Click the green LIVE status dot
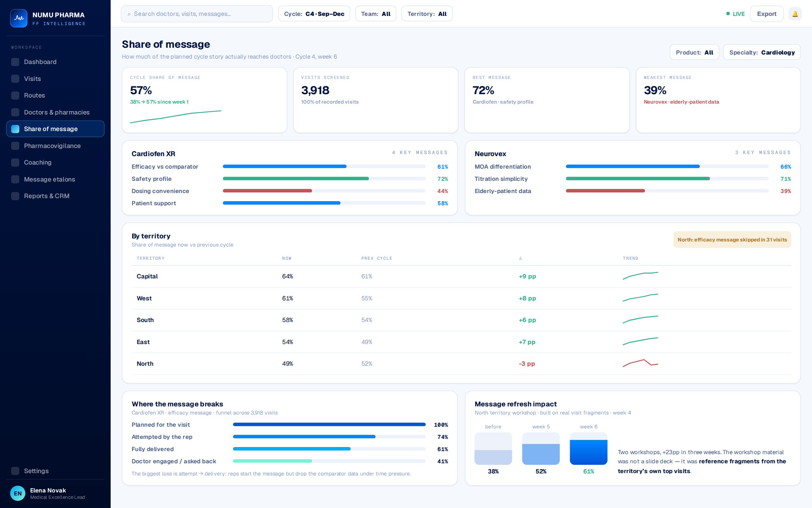 coord(728,14)
